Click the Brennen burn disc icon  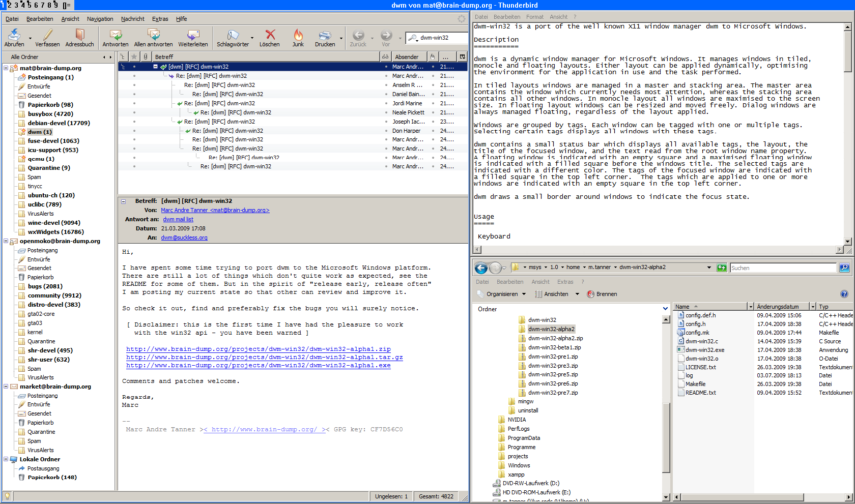(x=590, y=294)
